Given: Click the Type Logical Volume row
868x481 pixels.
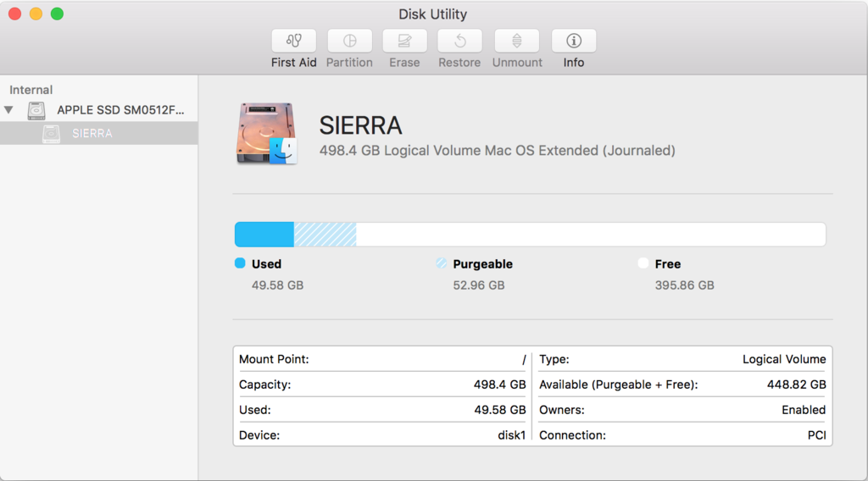Looking at the screenshot, I should (682, 359).
